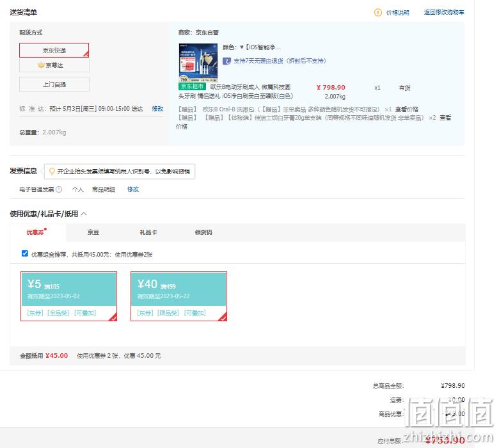
Task: Open the Oral-B toothbrush product thumbnail
Action: pyautogui.click(x=198, y=63)
